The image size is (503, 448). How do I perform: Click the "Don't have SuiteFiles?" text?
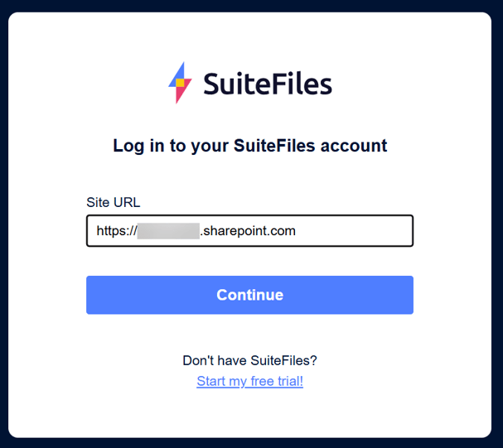pos(249,361)
